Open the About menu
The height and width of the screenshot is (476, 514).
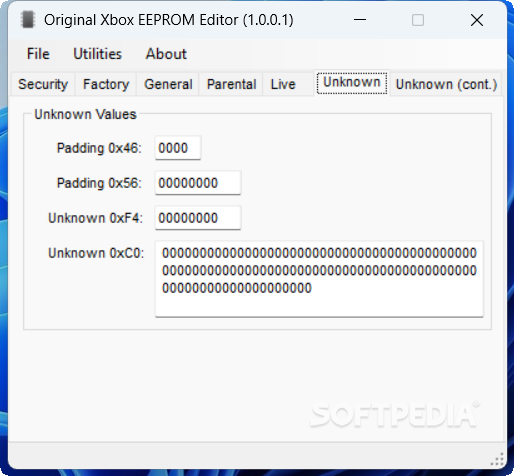pyautogui.click(x=166, y=54)
